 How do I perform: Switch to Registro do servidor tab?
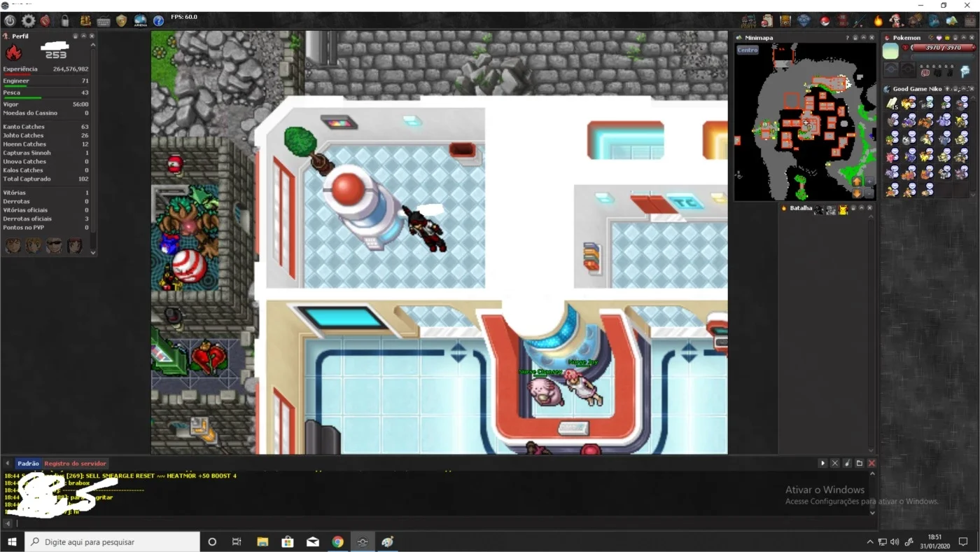(76, 463)
